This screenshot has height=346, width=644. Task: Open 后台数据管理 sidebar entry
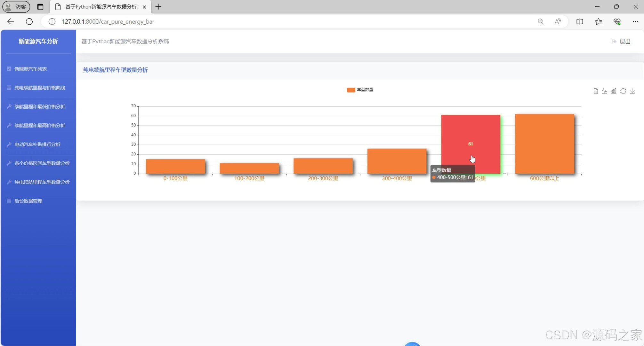pyautogui.click(x=28, y=201)
